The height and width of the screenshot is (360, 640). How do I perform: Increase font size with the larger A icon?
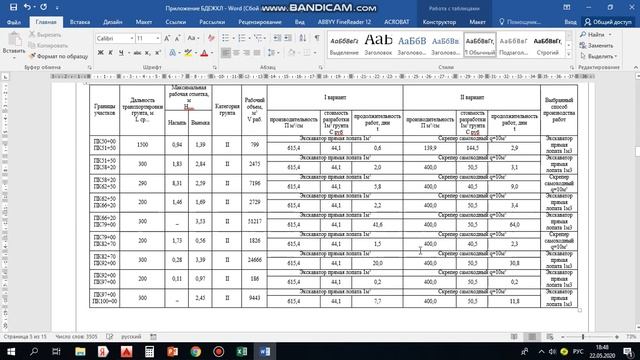pyautogui.click(x=167, y=38)
